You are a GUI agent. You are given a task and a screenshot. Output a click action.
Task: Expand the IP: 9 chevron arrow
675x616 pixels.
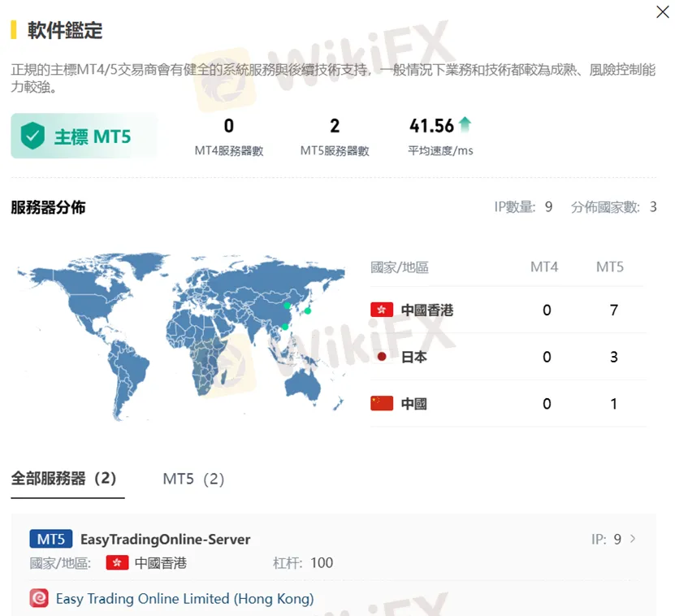point(634,539)
